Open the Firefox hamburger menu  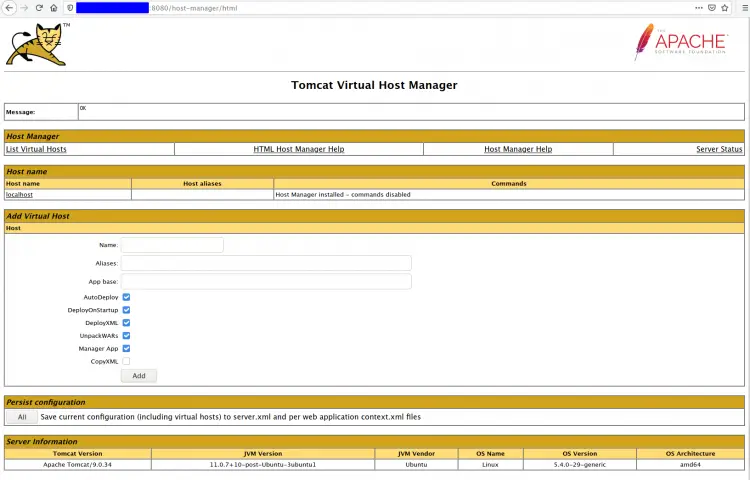point(744,8)
